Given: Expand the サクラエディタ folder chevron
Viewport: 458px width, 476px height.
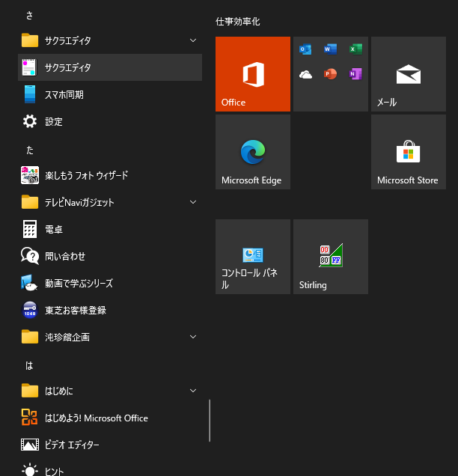Looking at the screenshot, I should (x=193, y=40).
